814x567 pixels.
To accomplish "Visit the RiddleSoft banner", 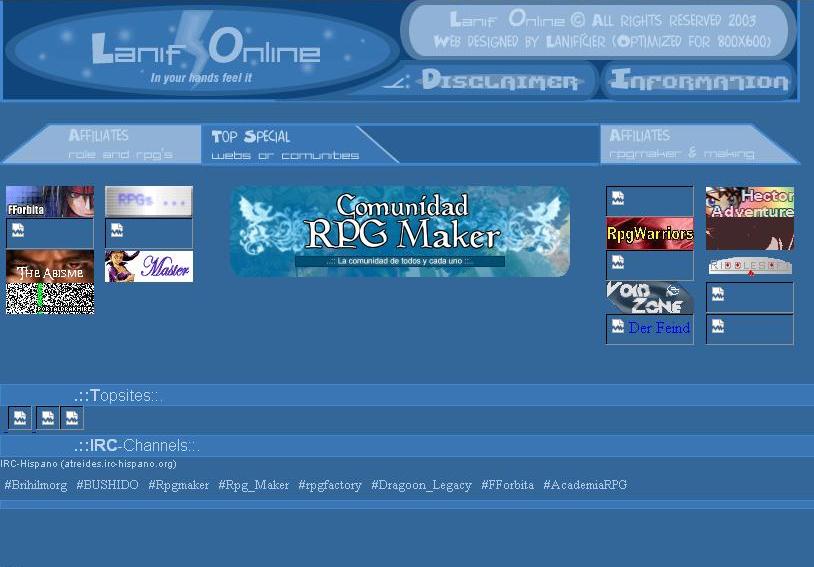I will click(x=750, y=266).
